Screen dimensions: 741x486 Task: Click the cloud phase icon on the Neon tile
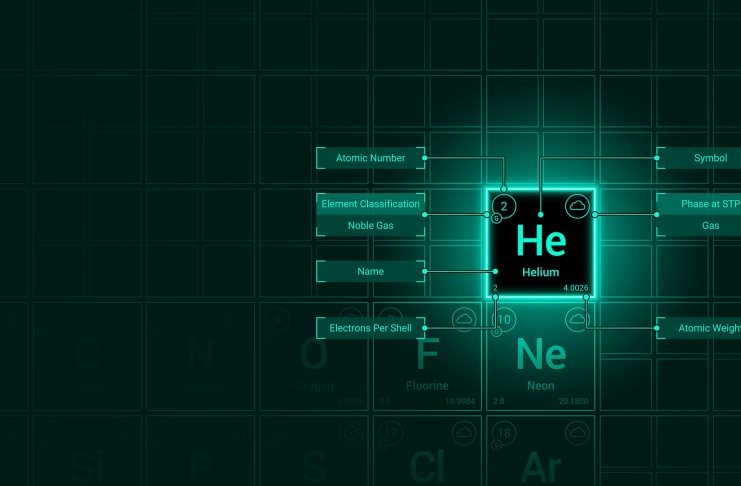(576, 319)
